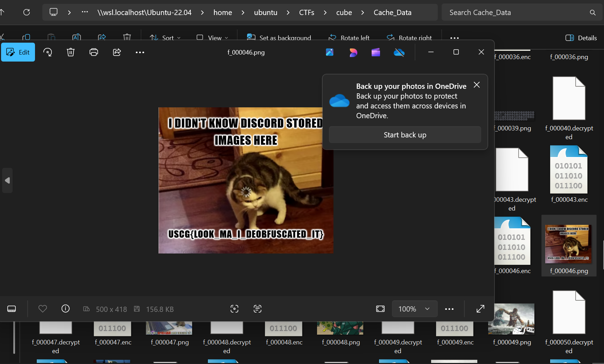Click the scan text icon
Screen dimensions: 604x364
(258, 309)
